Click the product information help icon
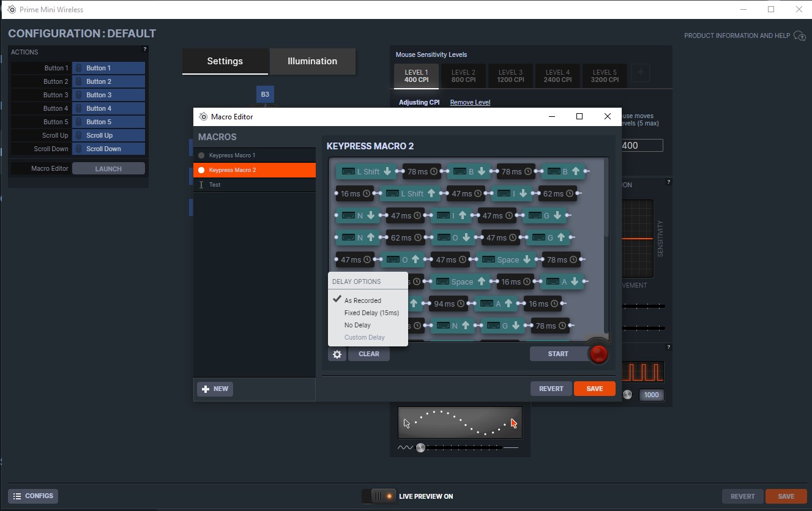 tap(799, 35)
